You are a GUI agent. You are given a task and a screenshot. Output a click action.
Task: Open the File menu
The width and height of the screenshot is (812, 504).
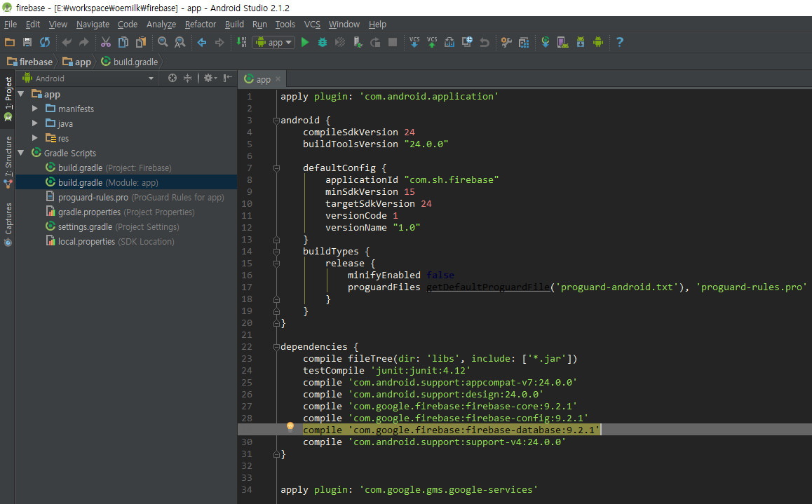[11, 25]
